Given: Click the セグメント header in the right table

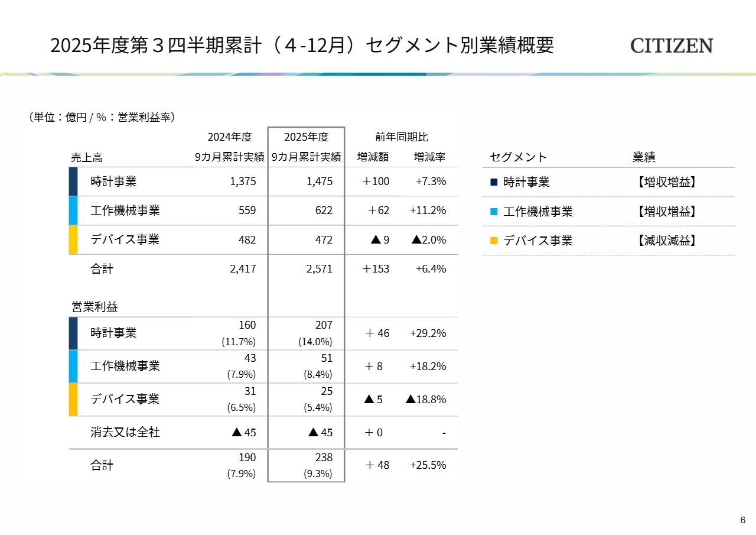Looking at the screenshot, I should pos(519,157).
